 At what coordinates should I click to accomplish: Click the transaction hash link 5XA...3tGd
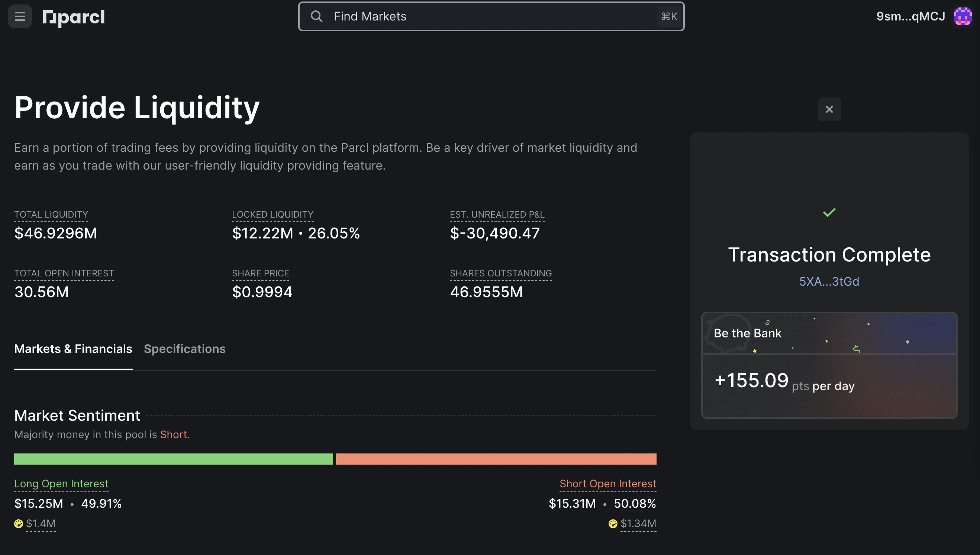click(x=829, y=280)
